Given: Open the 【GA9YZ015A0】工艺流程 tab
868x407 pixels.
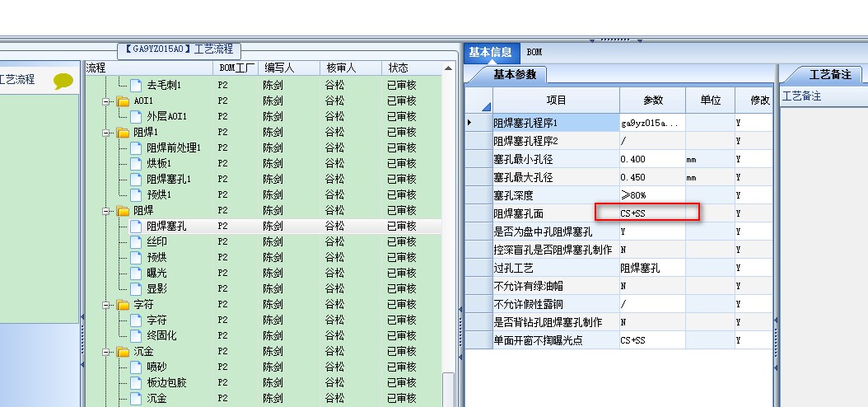Looking at the screenshot, I should tap(180, 49).
